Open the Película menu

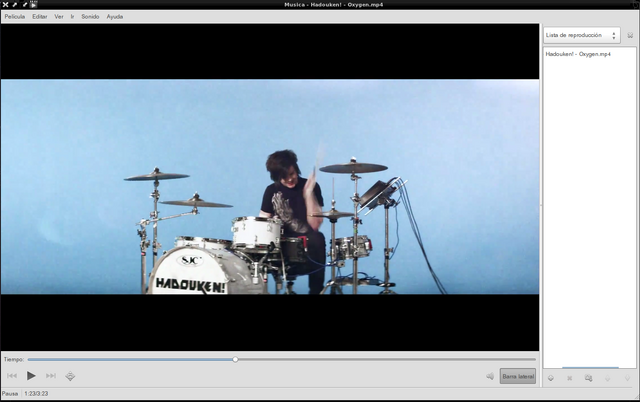tap(15, 17)
